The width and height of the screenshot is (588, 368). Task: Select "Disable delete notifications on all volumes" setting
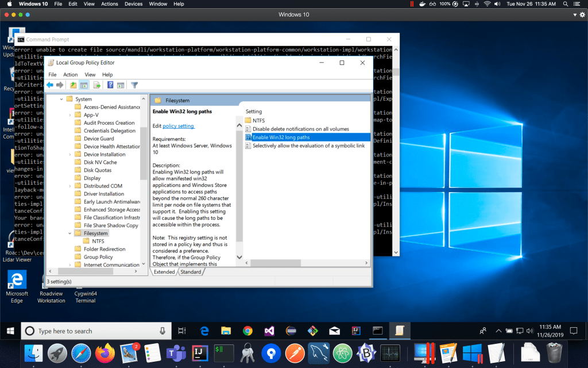300,129
